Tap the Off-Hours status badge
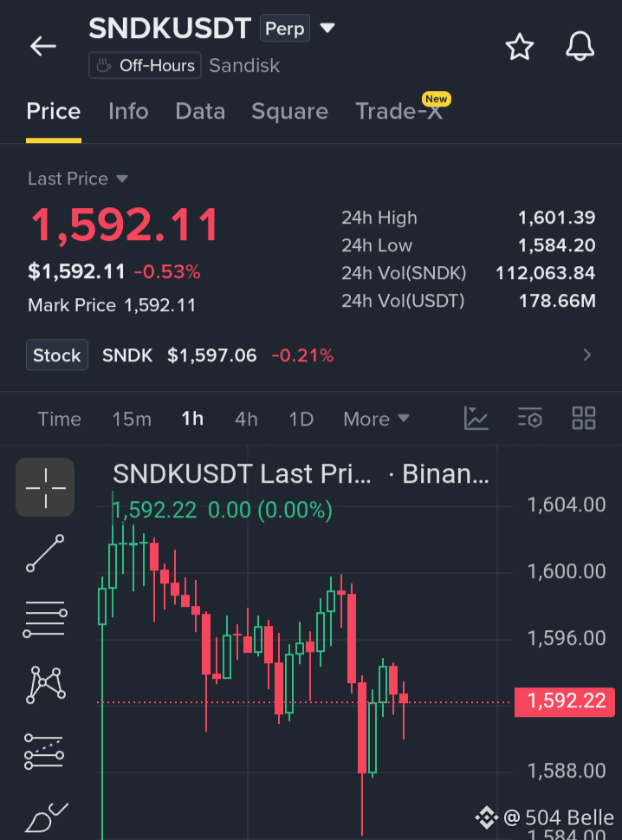The image size is (622, 840). tap(145, 65)
